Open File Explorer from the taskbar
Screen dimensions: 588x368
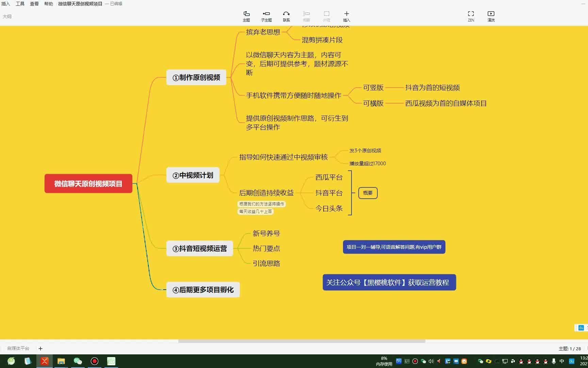(61, 361)
